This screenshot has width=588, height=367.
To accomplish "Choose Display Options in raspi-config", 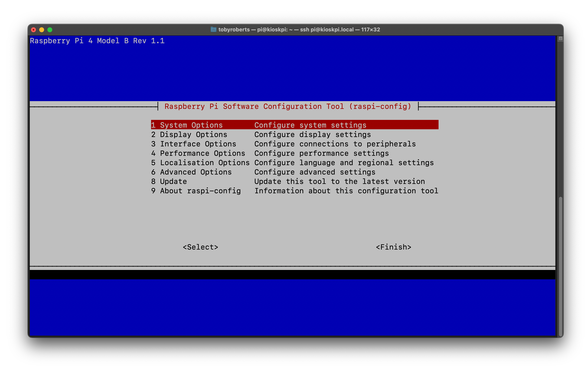I will (294, 134).
